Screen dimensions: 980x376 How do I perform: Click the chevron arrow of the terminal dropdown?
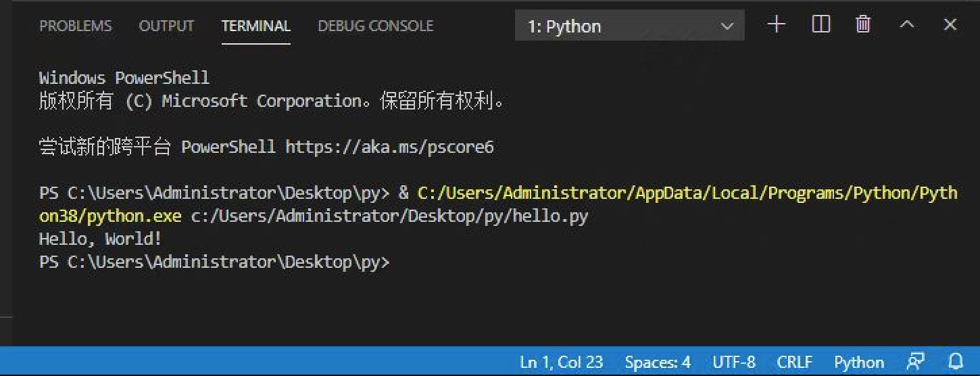727,26
